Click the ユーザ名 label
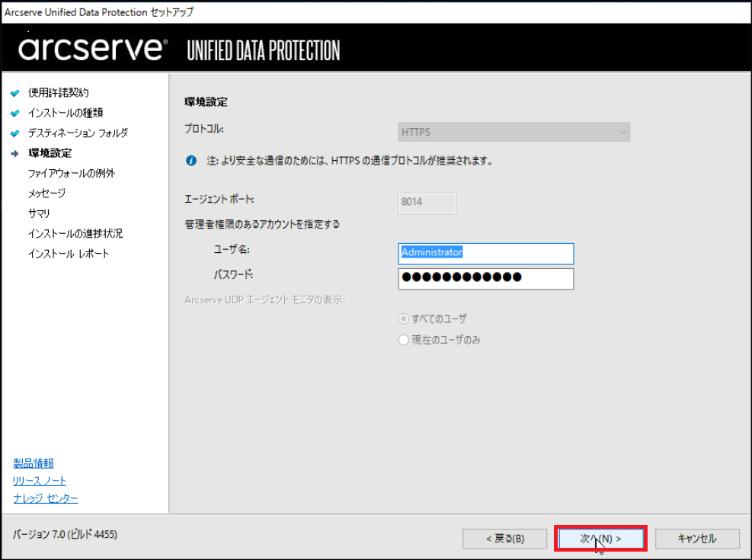Viewport: 752px width, 560px height. coord(232,250)
